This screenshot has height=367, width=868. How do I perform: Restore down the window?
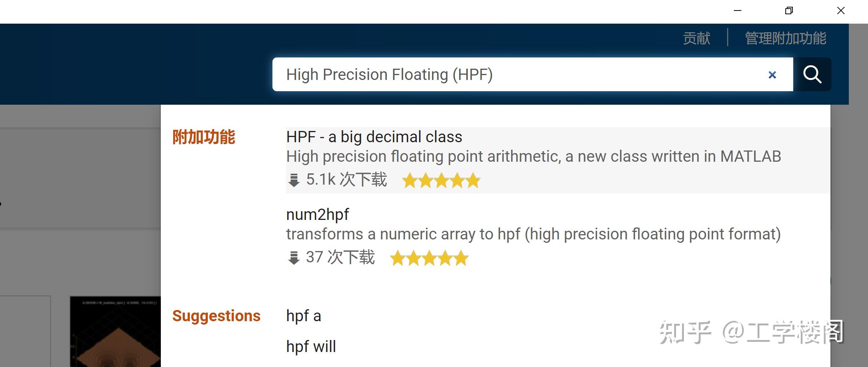[789, 11]
